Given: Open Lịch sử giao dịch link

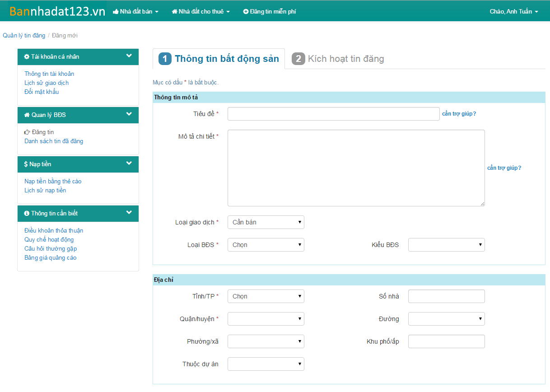Looking at the screenshot, I should coord(47,83).
